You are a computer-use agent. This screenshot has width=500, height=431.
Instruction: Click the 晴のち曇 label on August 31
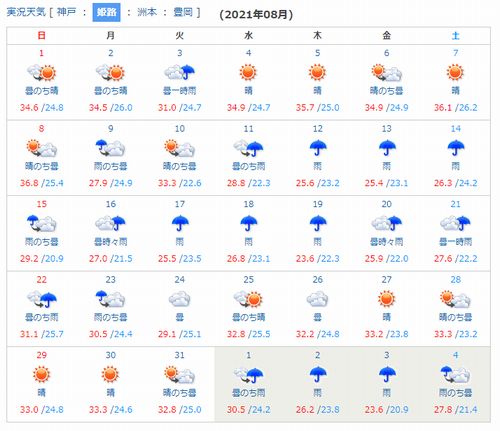pyautogui.click(x=180, y=393)
